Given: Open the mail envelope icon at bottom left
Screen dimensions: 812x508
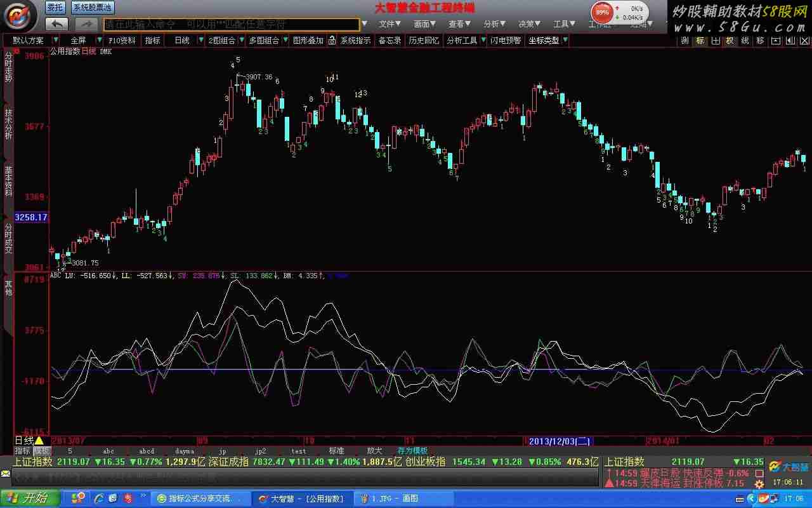Looking at the screenshot, I should pyautogui.click(x=6, y=474).
